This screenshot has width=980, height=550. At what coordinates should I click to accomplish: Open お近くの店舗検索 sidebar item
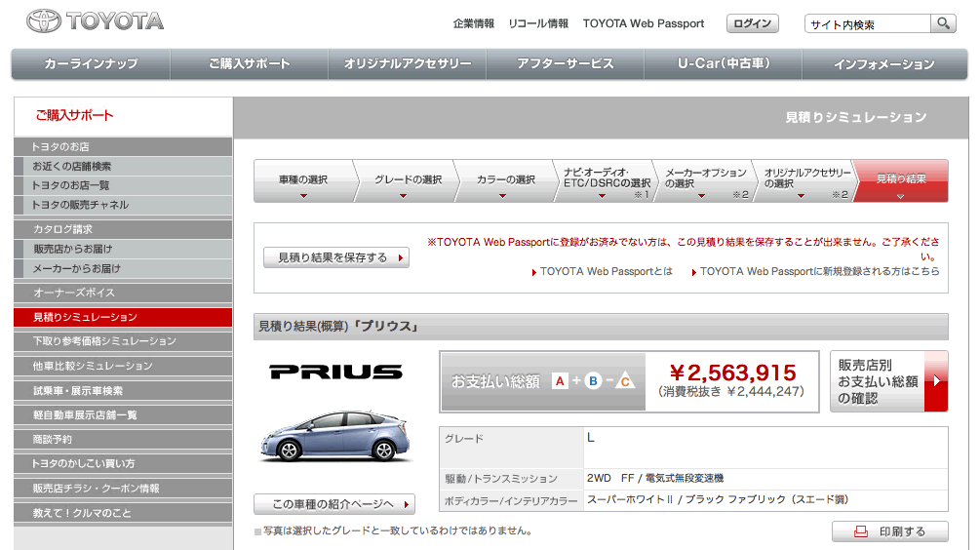(123, 166)
